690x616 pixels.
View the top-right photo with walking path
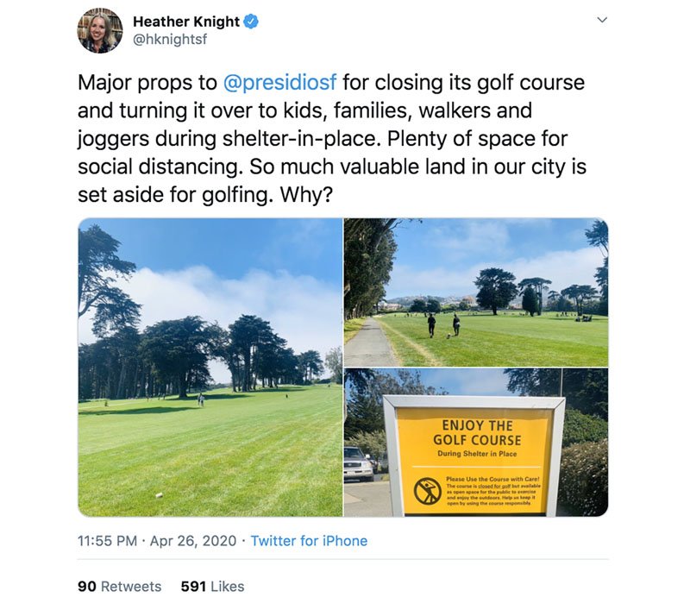pos(475,292)
